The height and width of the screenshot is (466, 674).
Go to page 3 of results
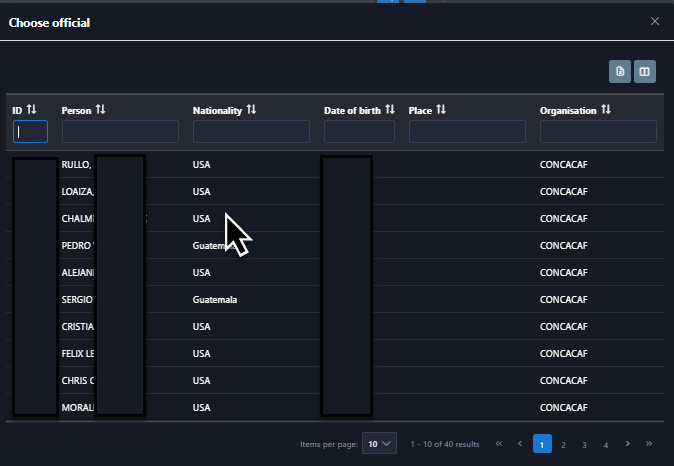coord(585,444)
